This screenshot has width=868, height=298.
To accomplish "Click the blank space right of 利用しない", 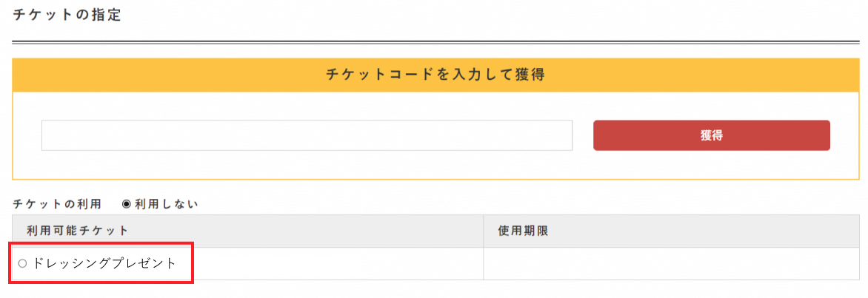I will tap(526, 205).
